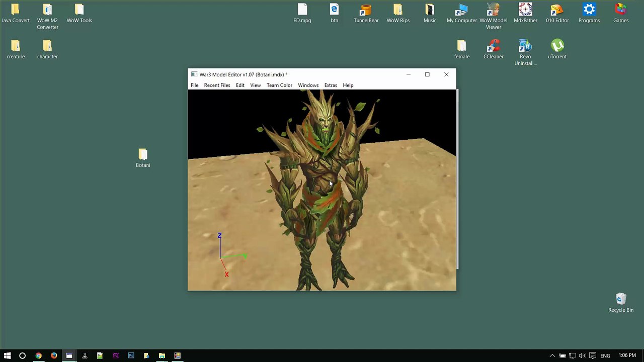Minimize the War3 Model Editor window

[409, 74]
